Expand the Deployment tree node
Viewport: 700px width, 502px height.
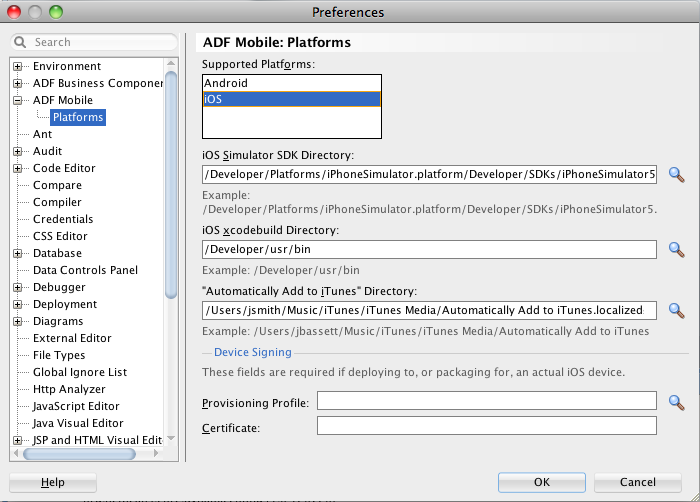click(x=17, y=305)
